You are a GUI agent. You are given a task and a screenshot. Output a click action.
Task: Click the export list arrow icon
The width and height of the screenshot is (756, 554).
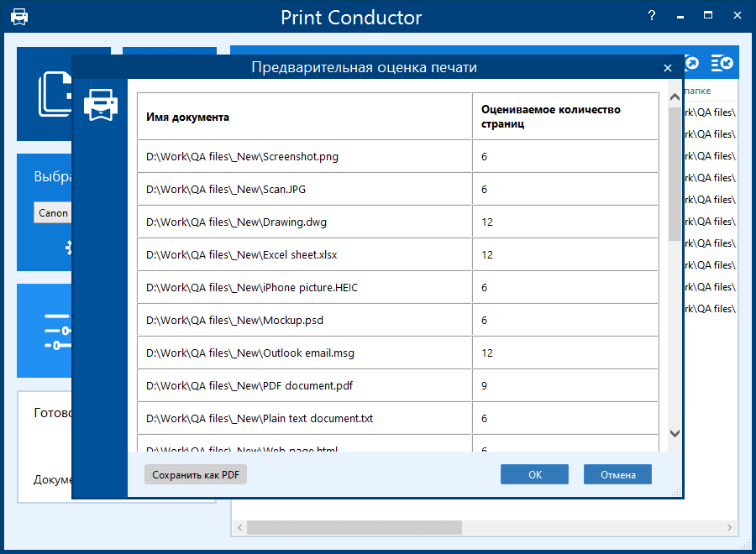[692, 63]
